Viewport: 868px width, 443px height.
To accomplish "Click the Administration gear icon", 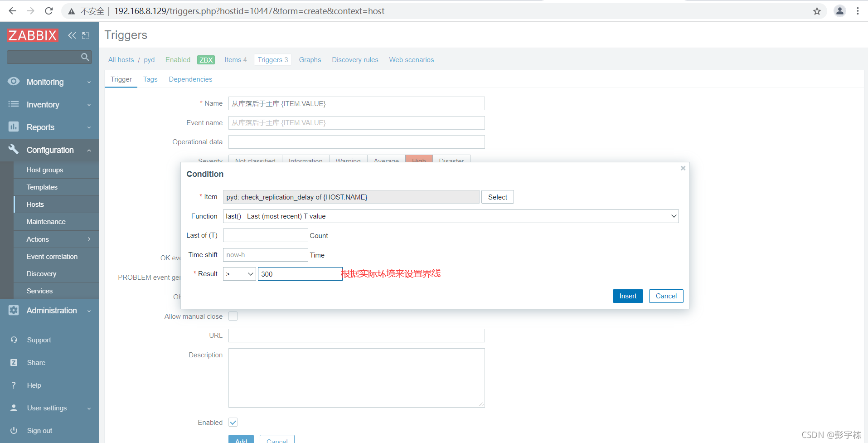I will [14, 311].
